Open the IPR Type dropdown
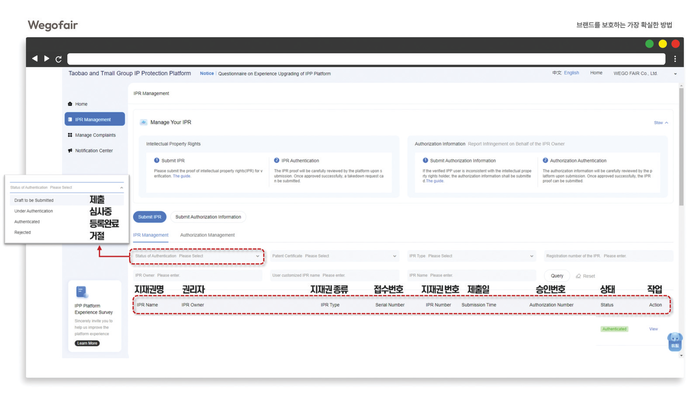 (x=471, y=256)
